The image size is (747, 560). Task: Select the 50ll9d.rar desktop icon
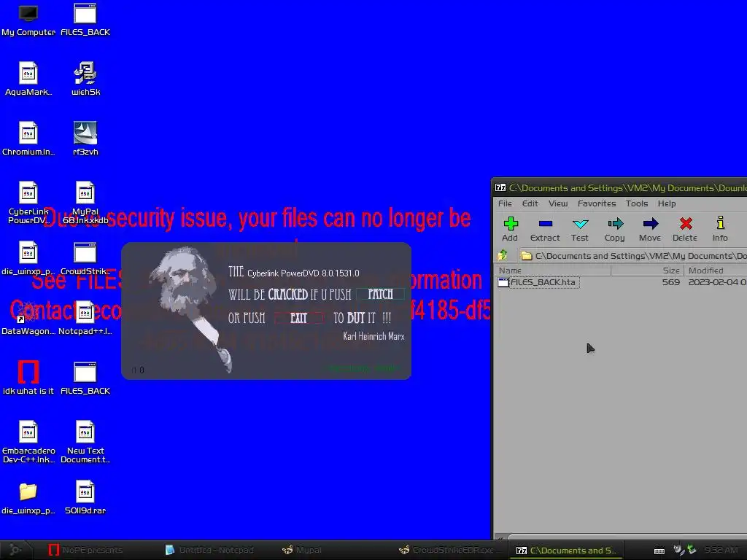point(85,498)
